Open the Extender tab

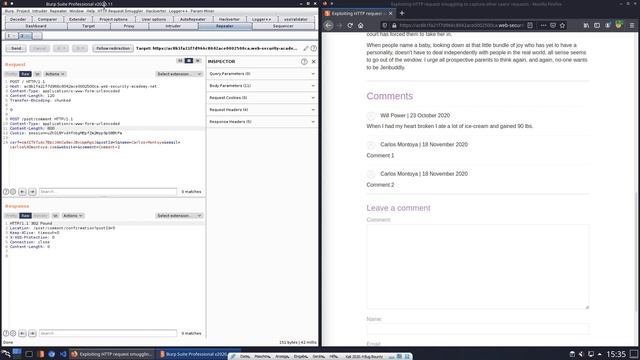click(x=78, y=19)
